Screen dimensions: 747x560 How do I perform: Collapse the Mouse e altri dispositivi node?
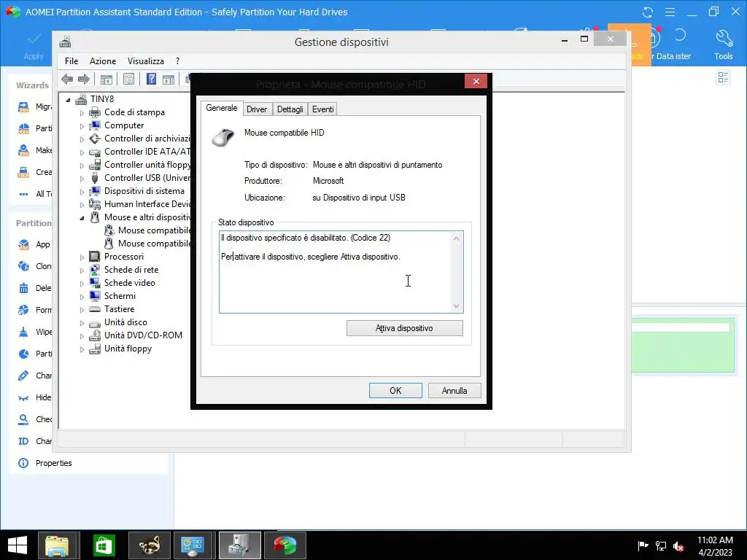(x=82, y=217)
